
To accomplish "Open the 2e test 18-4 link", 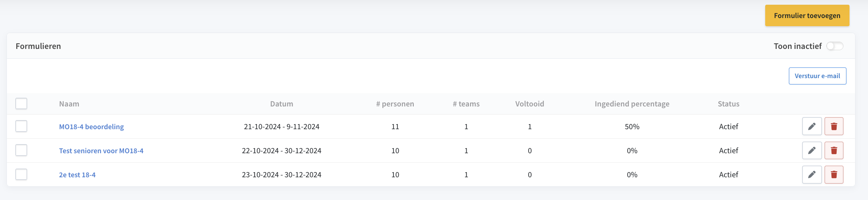I will [77, 175].
